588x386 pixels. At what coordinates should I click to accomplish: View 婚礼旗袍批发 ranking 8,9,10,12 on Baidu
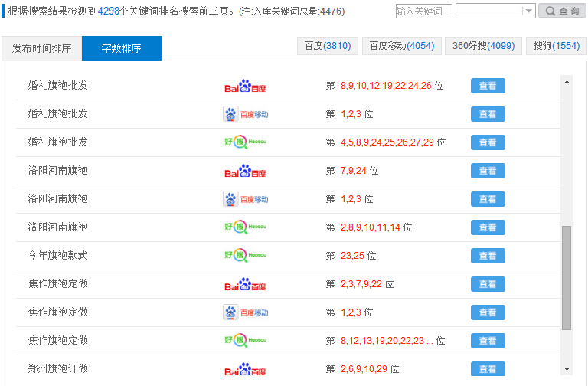pyautogui.click(x=488, y=86)
